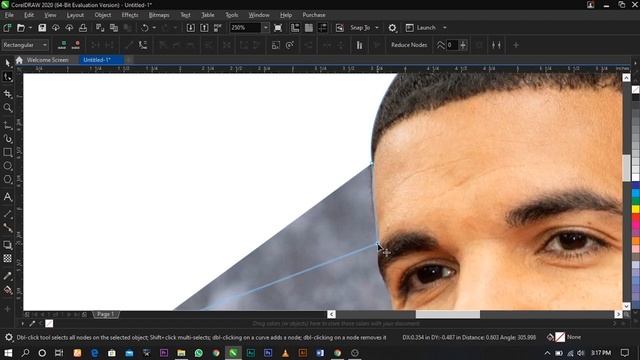Click the Print icon
640x360 pixels.
tap(83, 28)
